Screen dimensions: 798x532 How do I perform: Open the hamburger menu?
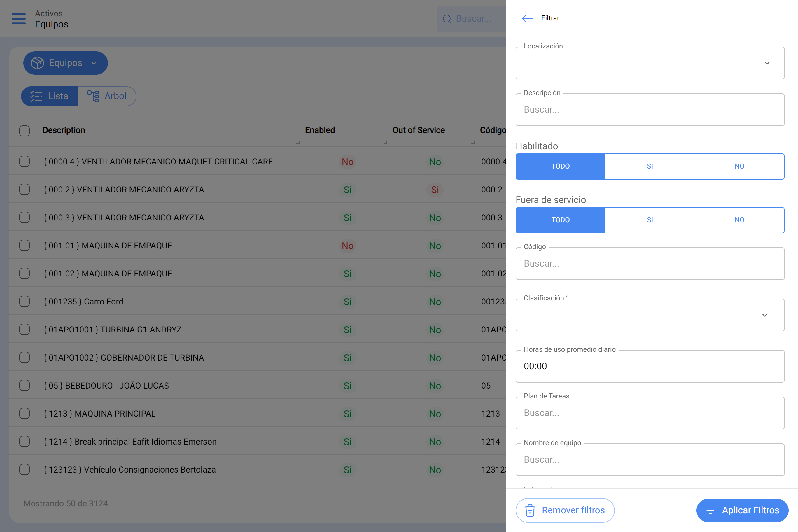tap(19, 19)
